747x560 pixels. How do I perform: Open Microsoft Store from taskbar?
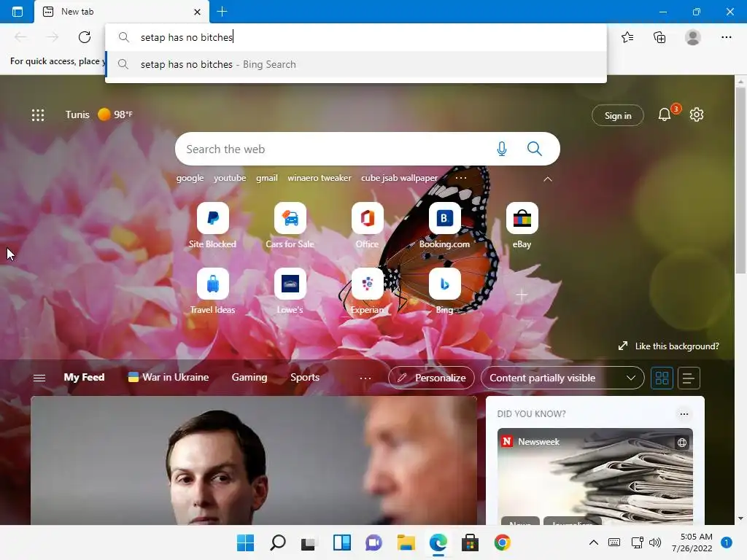(470, 542)
